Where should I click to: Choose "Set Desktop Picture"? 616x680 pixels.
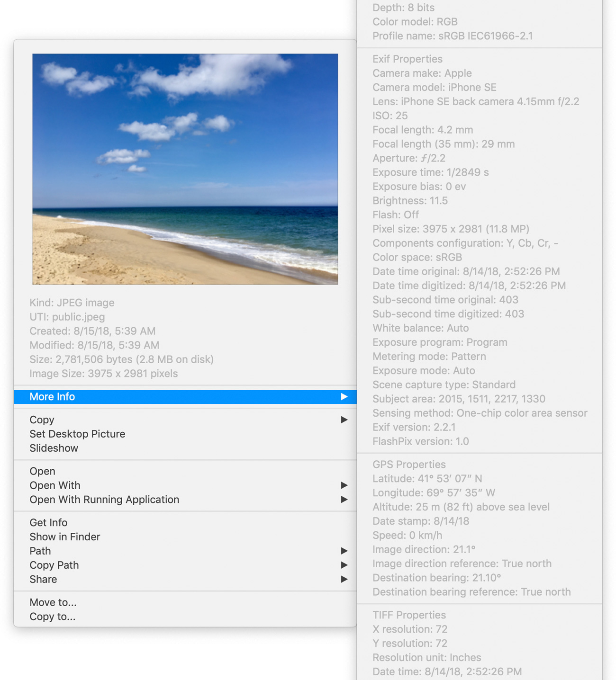click(x=77, y=434)
